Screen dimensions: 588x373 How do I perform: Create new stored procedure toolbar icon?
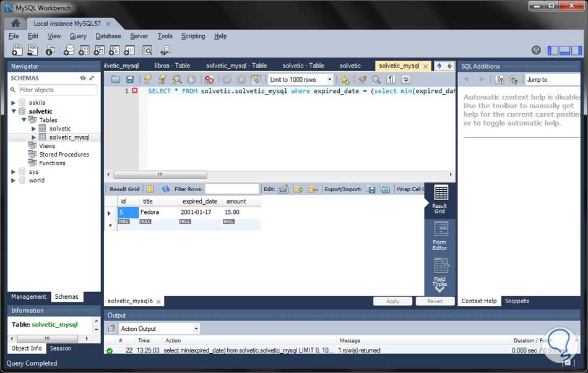114,50
